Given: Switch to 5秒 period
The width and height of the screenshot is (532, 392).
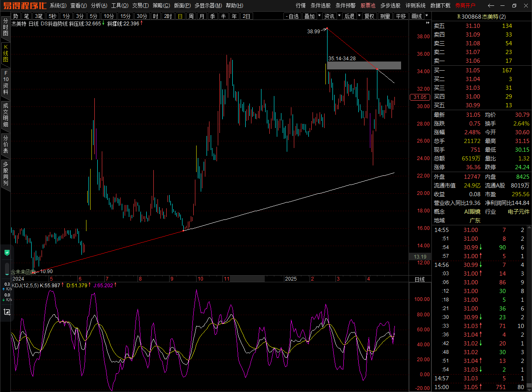Looking at the screenshot, I should [52, 16].
